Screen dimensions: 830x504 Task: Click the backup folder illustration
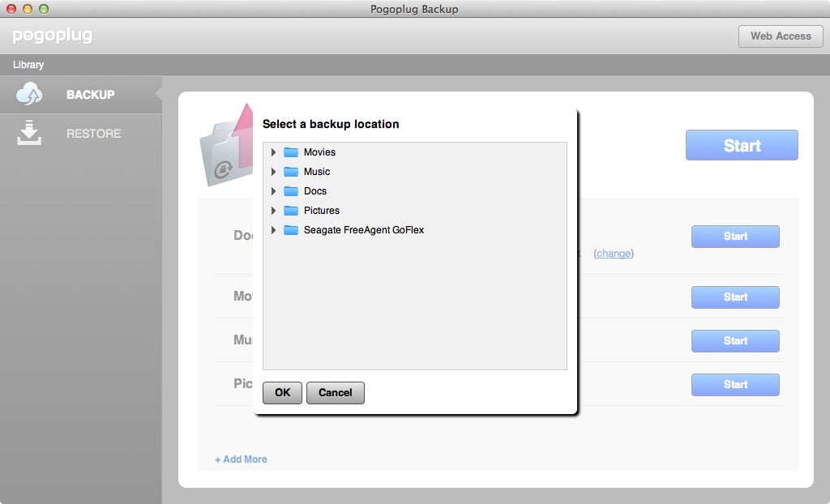pyautogui.click(x=226, y=146)
